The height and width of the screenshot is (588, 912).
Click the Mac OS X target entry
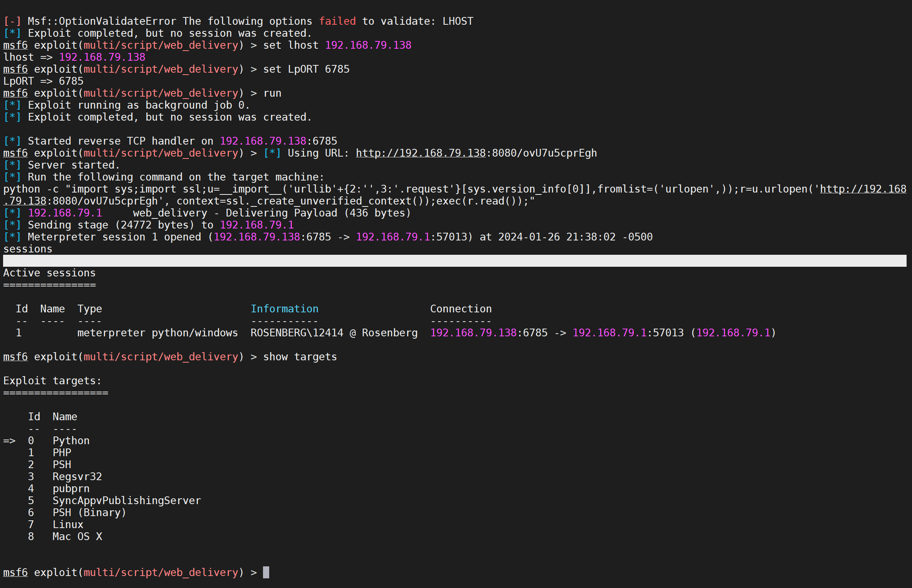pos(77,537)
